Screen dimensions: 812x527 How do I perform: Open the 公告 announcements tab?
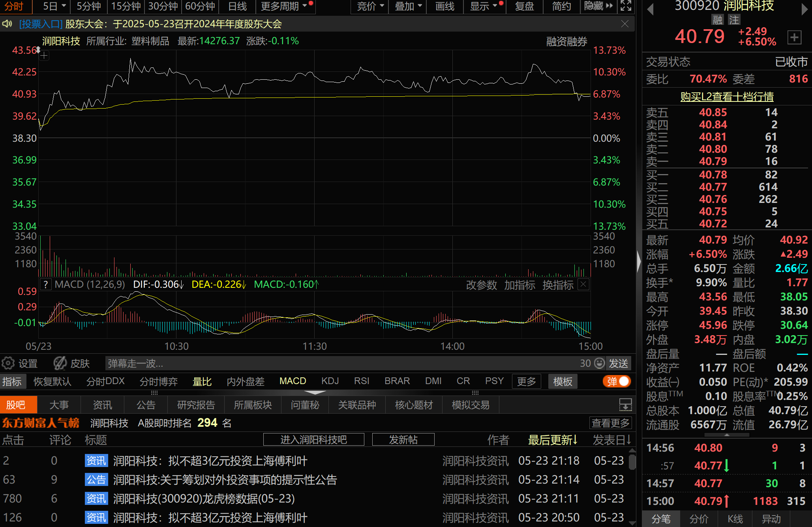pos(146,405)
